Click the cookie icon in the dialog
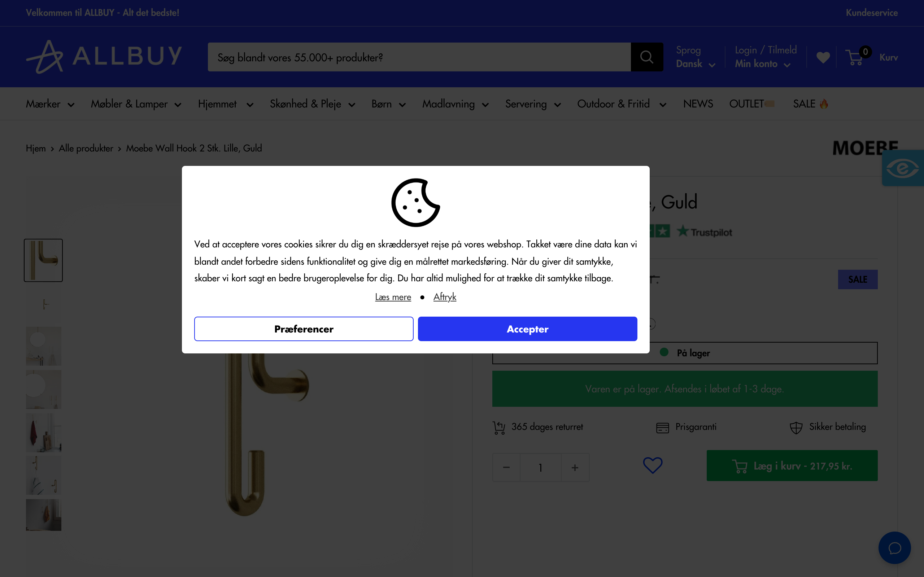The width and height of the screenshot is (924, 577). [x=415, y=203]
